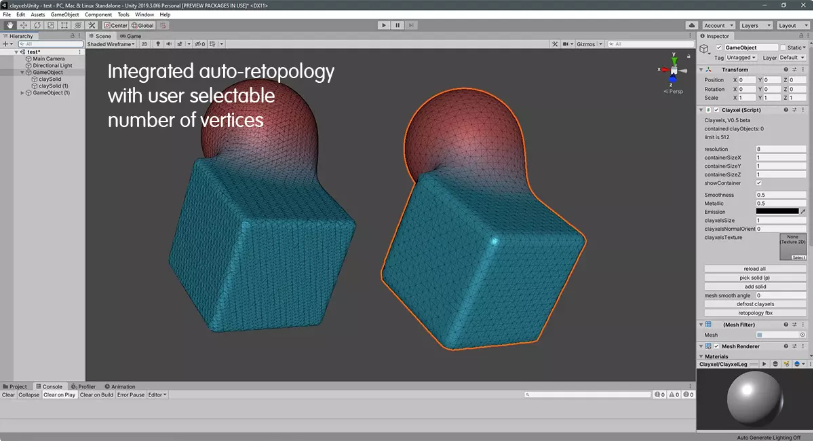Screen dimensions: 813x441
Task: Toggle scene audio speaker icon
Action: click(x=169, y=44)
